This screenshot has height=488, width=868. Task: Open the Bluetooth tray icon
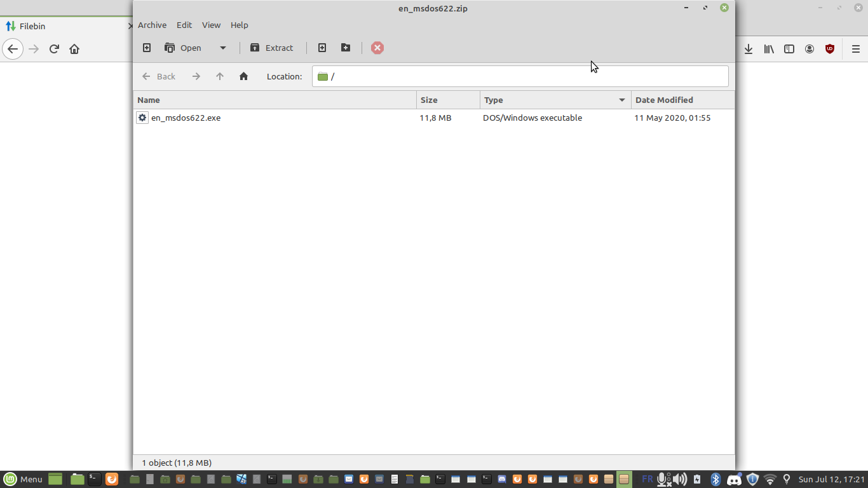[715, 479]
